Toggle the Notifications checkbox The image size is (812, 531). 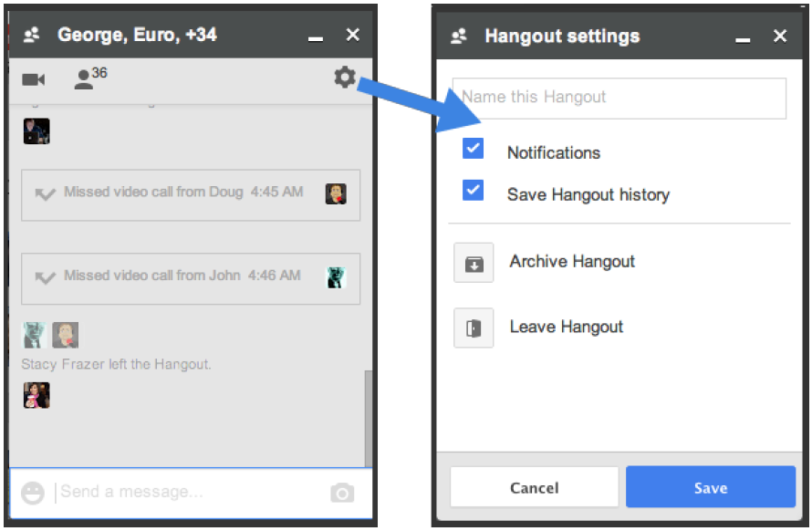coord(473,148)
